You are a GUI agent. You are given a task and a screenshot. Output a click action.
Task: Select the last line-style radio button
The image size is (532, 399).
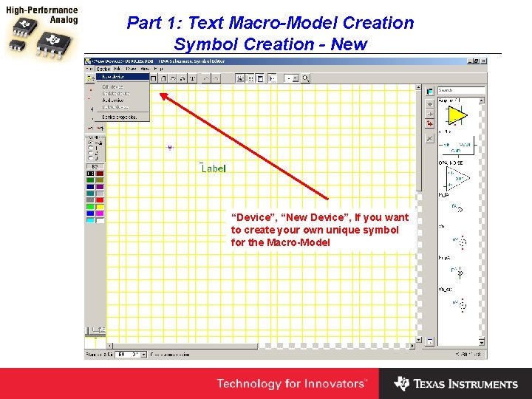[90, 158]
